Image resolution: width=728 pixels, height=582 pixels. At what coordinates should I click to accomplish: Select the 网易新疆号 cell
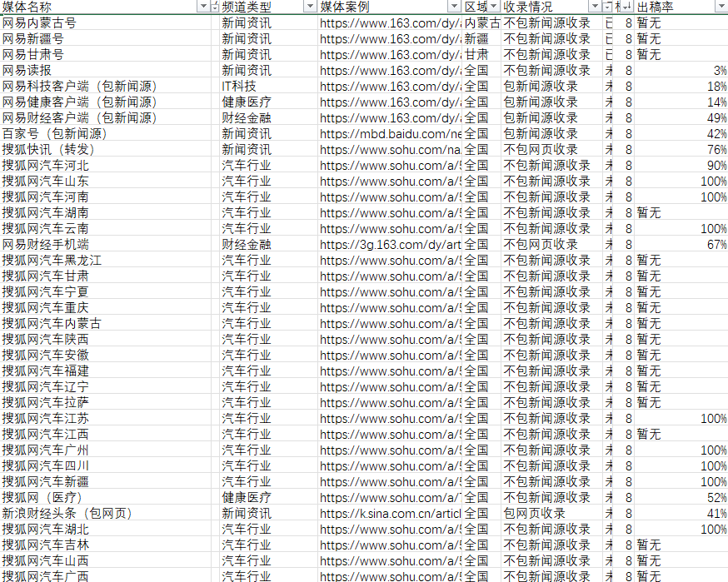click(106, 38)
